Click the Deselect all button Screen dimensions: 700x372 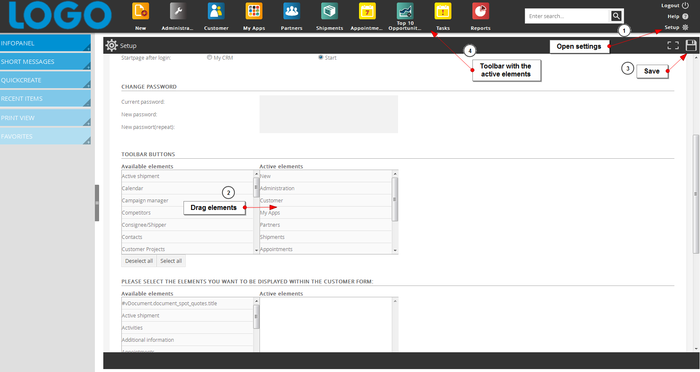[139, 261]
